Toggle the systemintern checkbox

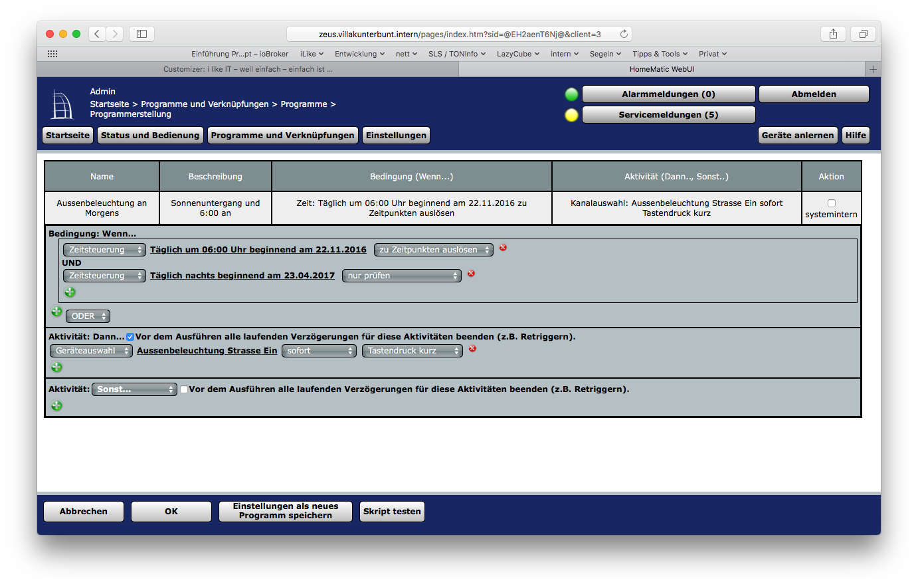pyautogui.click(x=832, y=203)
